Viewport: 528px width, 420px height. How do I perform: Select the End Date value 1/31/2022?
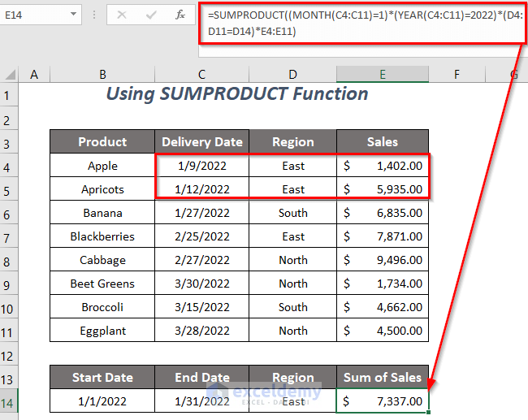click(201, 401)
